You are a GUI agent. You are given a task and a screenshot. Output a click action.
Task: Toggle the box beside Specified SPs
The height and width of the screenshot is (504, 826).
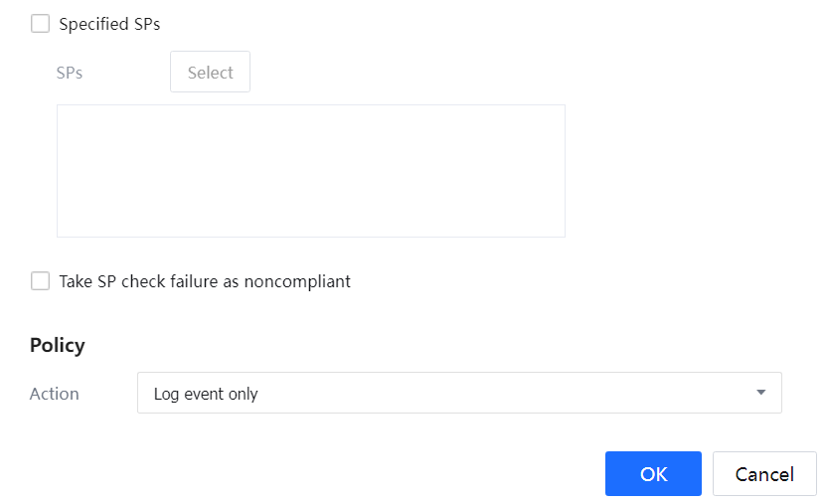click(x=40, y=24)
